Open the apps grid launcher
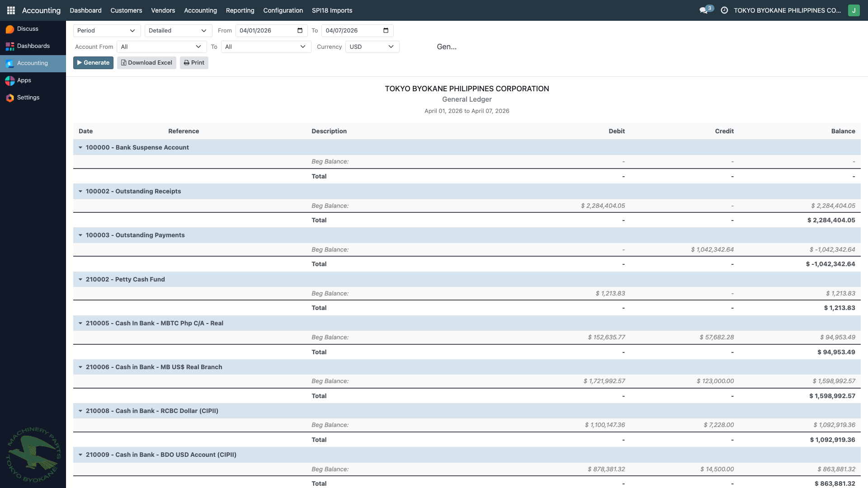868x488 pixels. tap(11, 10)
